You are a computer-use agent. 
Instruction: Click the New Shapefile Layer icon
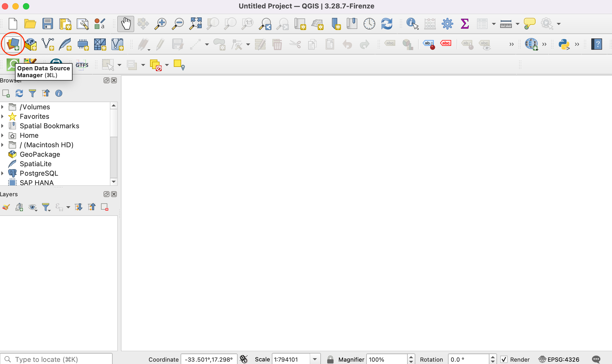coord(48,44)
